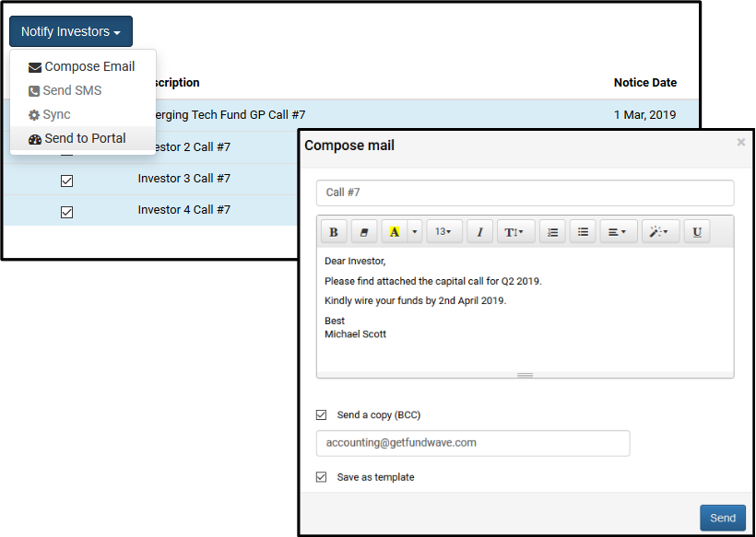Toggle checkbox for Investor 3 Call #7

(x=66, y=181)
